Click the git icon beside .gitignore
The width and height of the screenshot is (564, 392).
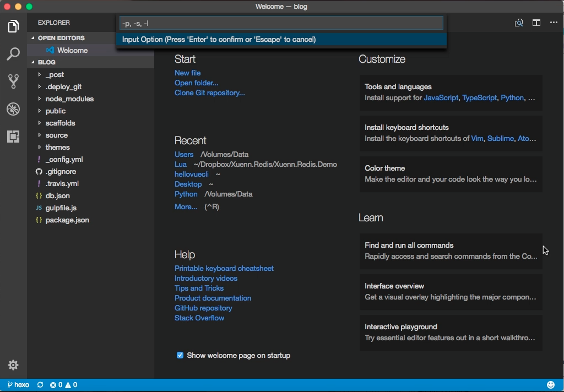click(39, 172)
